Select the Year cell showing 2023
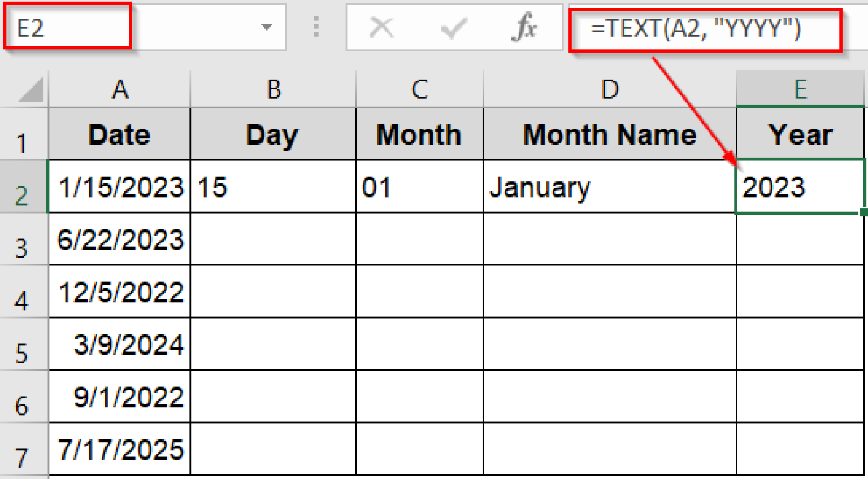 pos(800,186)
